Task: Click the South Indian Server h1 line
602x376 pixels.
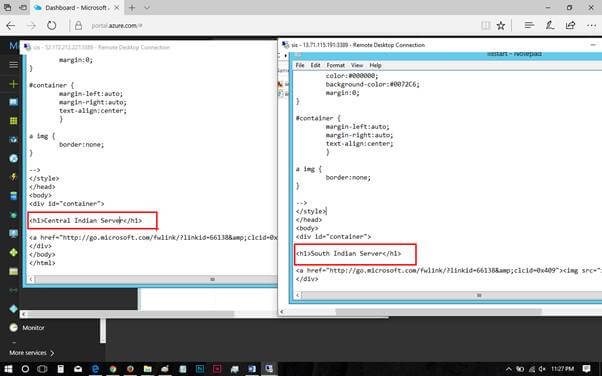Action: pos(348,253)
